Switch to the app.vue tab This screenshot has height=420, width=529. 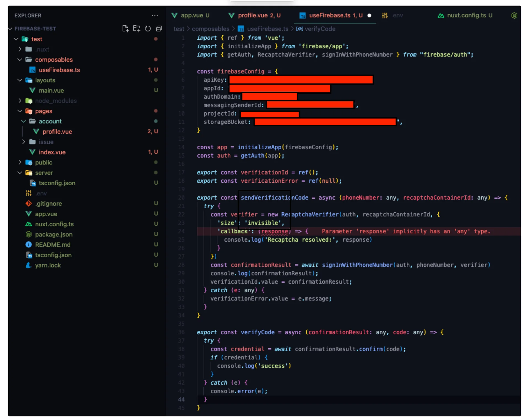[192, 15]
